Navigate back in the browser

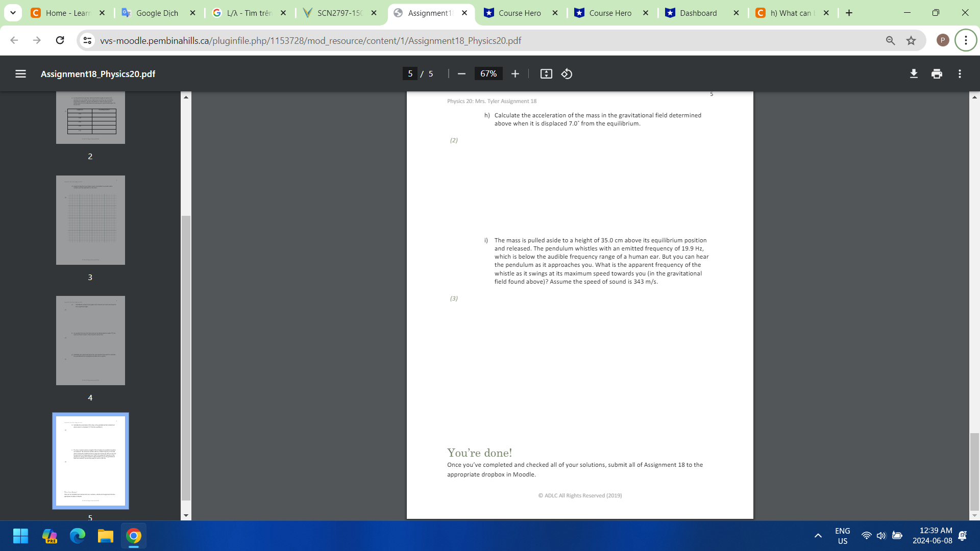(x=13, y=40)
